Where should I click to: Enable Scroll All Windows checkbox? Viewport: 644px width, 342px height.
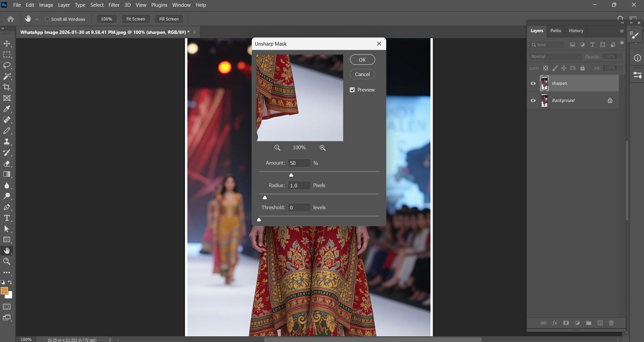pyautogui.click(x=47, y=19)
